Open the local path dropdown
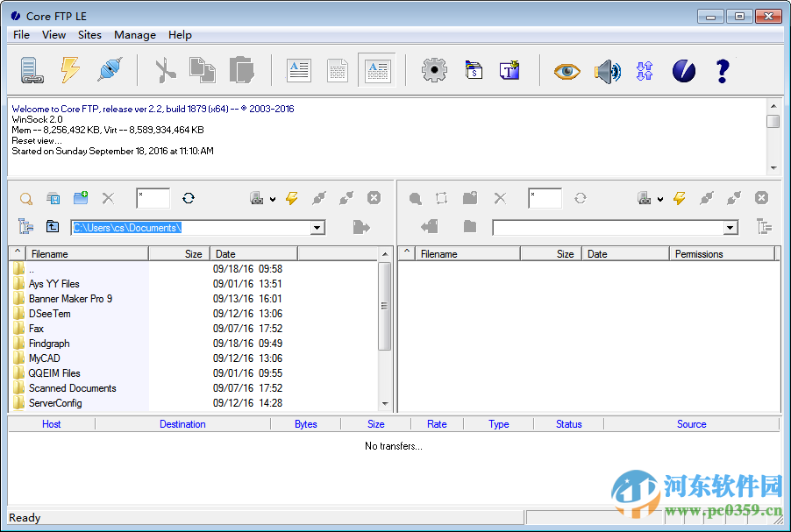Screen dimensions: 791x532 (317, 227)
